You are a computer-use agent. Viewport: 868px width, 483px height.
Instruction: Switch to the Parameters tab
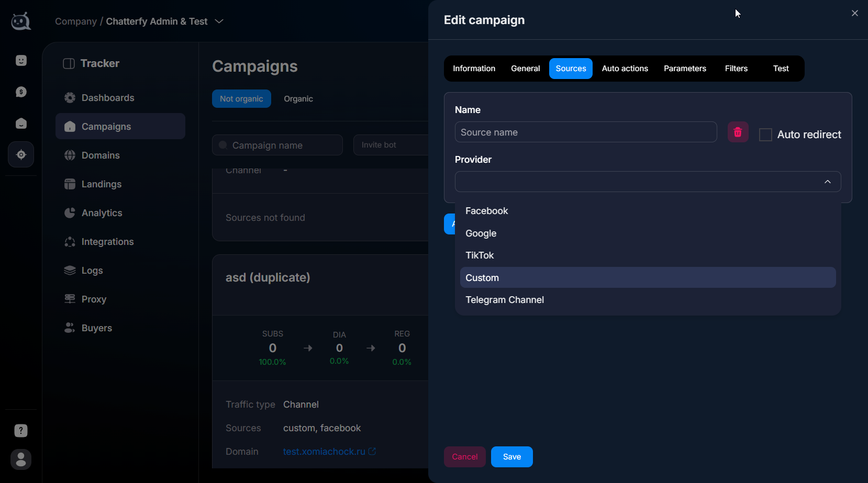pyautogui.click(x=685, y=69)
